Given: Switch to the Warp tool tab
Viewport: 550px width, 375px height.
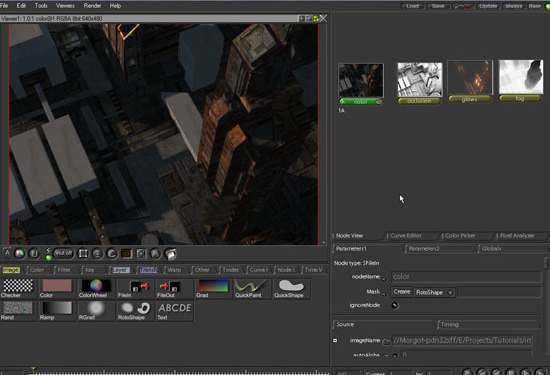Looking at the screenshot, I should click(x=174, y=270).
